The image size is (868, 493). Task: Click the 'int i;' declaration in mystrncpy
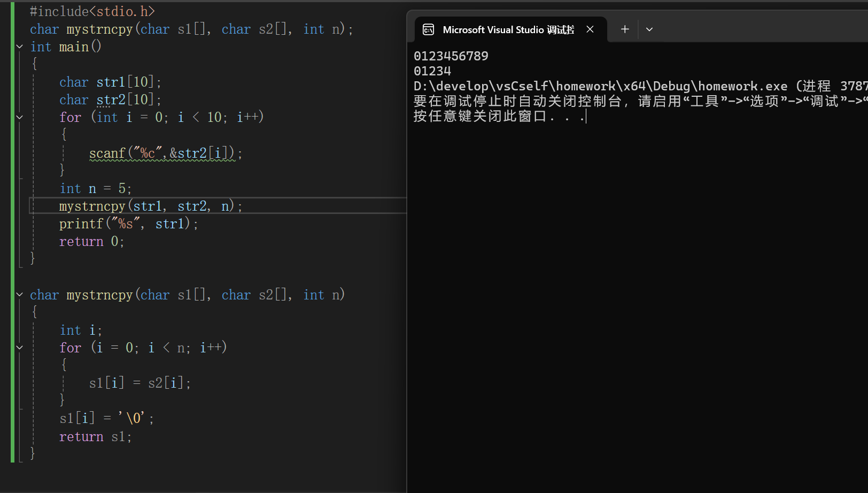81,330
